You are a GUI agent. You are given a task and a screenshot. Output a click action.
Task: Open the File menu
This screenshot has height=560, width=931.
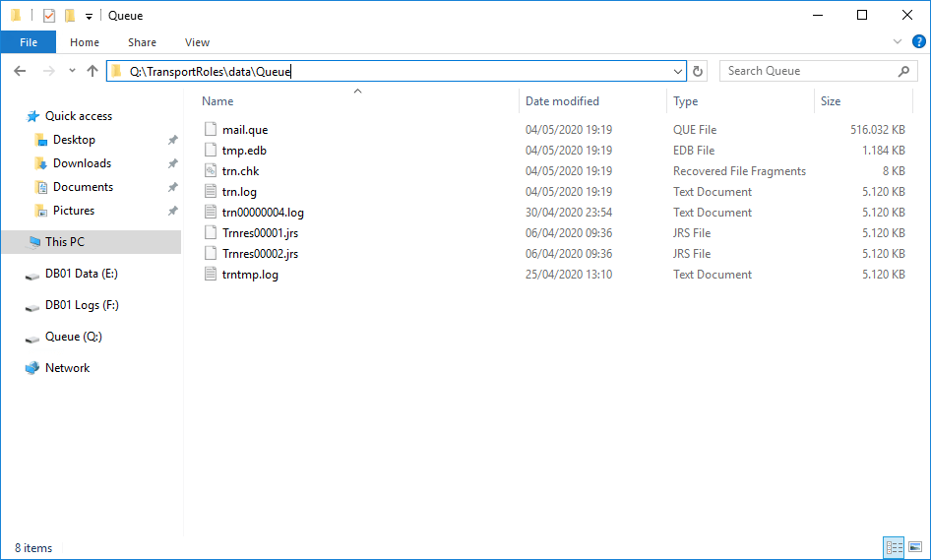[29, 42]
